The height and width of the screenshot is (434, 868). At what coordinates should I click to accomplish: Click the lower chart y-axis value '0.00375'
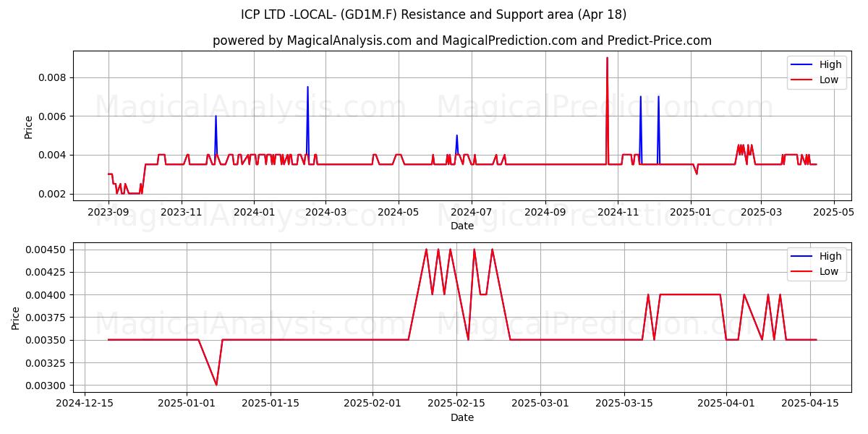click(x=47, y=318)
